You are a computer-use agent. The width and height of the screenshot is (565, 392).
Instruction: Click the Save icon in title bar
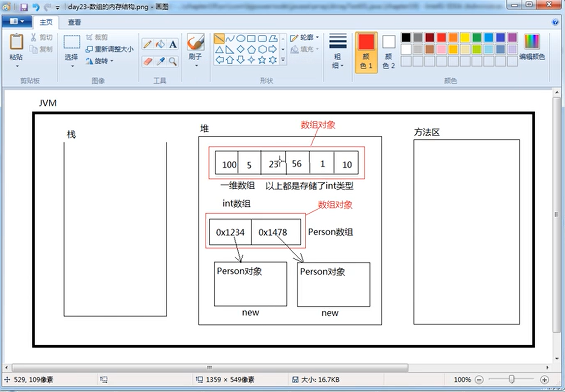click(24, 7)
